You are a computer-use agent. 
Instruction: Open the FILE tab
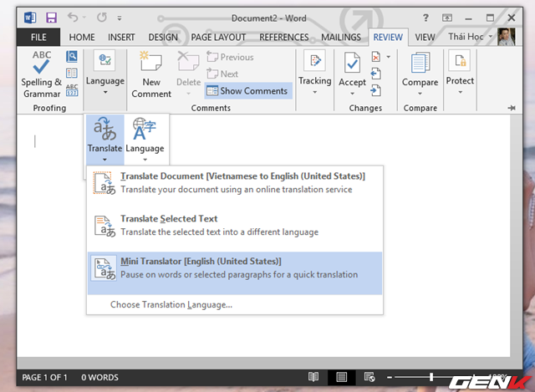point(38,37)
